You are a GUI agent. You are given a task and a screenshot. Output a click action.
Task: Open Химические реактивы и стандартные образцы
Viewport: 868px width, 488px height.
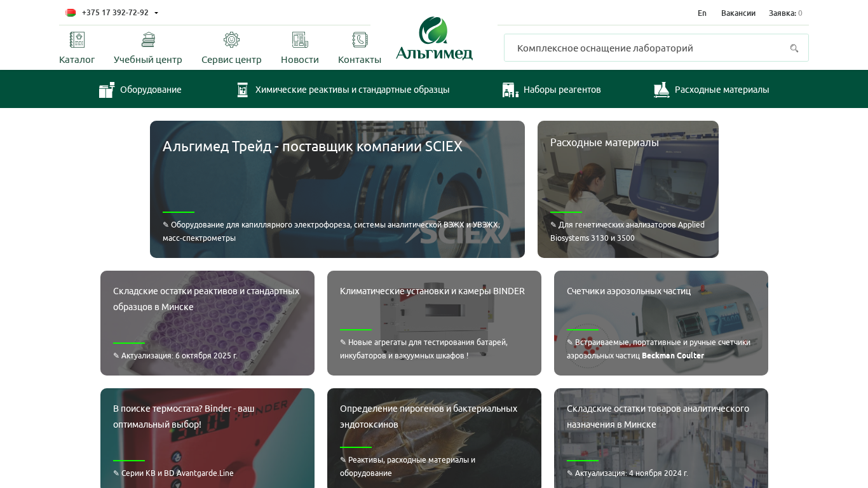(x=353, y=90)
